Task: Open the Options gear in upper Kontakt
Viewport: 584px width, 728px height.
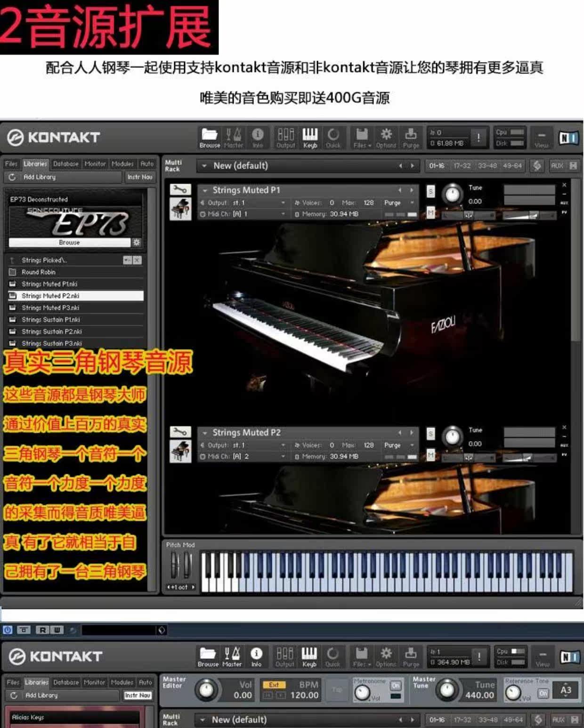Action: pos(386,138)
